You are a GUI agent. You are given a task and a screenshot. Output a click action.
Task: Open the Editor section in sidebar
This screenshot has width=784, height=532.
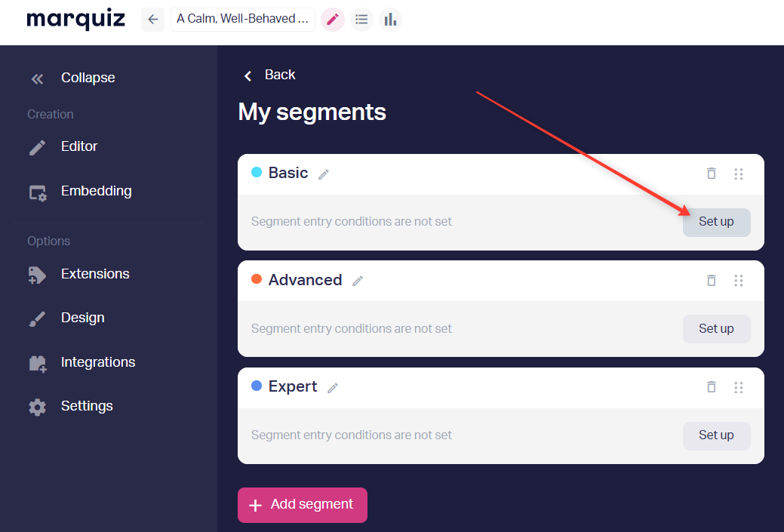tap(63, 146)
